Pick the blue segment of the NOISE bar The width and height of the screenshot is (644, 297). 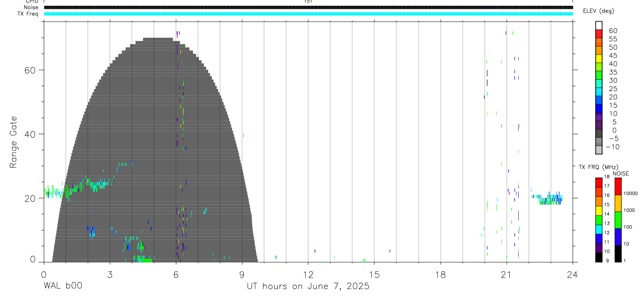point(618,236)
